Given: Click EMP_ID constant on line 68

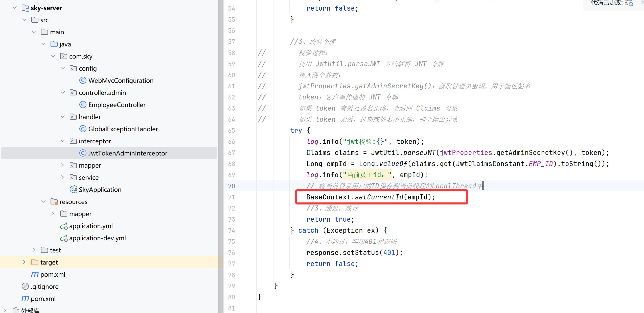Looking at the screenshot, I should point(541,164).
